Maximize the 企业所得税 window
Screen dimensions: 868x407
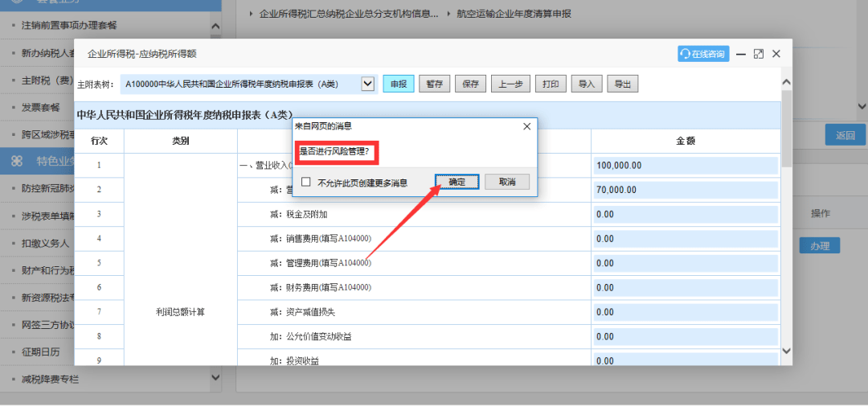coord(759,54)
